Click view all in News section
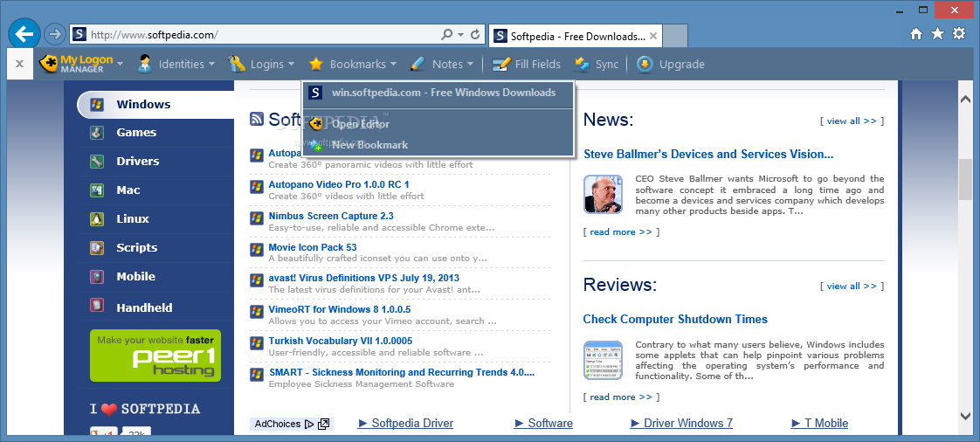 pos(852,121)
